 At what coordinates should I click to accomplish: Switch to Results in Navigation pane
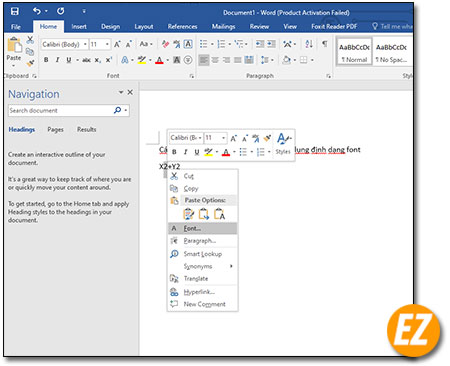(87, 129)
